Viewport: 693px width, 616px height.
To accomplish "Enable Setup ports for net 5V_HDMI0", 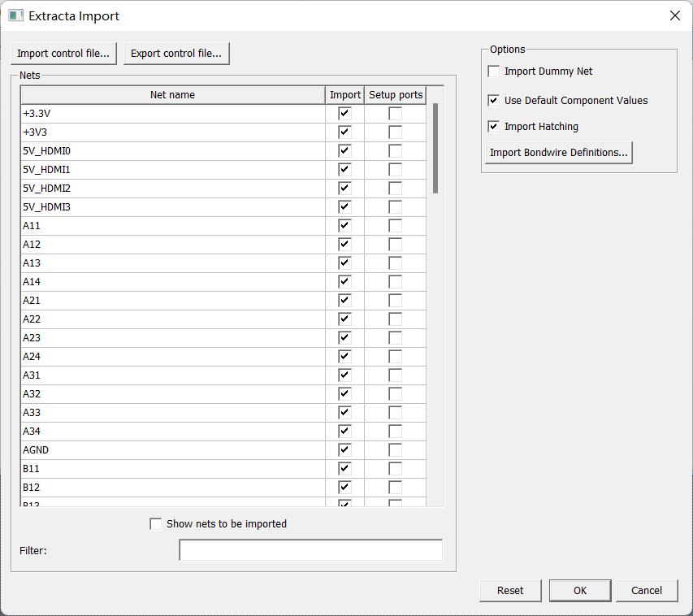I will tap(395, 150).
